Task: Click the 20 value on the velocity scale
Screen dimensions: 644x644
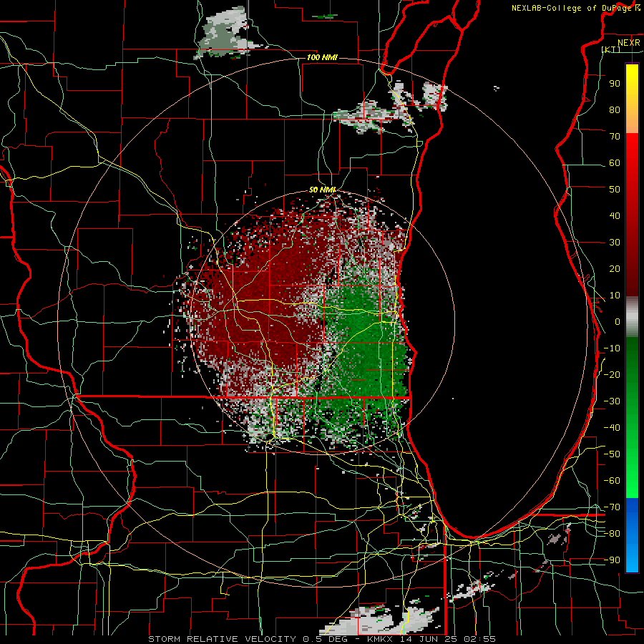Action: coord(615,268)
